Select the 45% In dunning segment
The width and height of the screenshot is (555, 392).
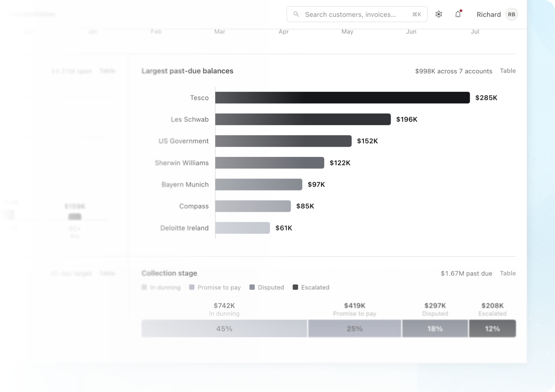[x=224, y=328]
